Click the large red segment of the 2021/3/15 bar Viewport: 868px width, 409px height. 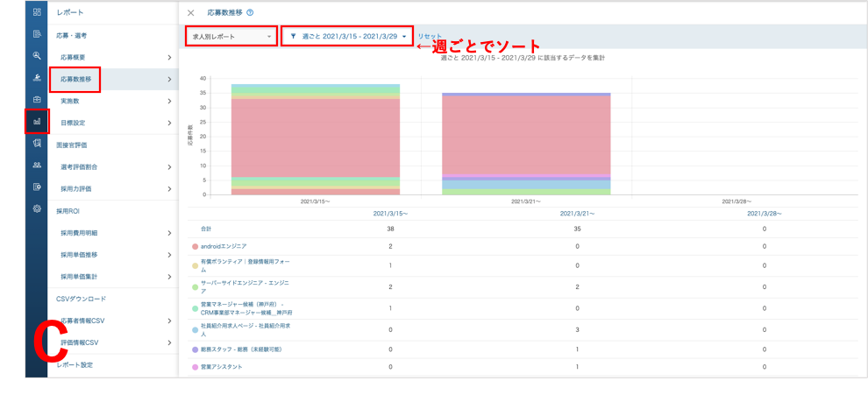click(x=316, y=138)
